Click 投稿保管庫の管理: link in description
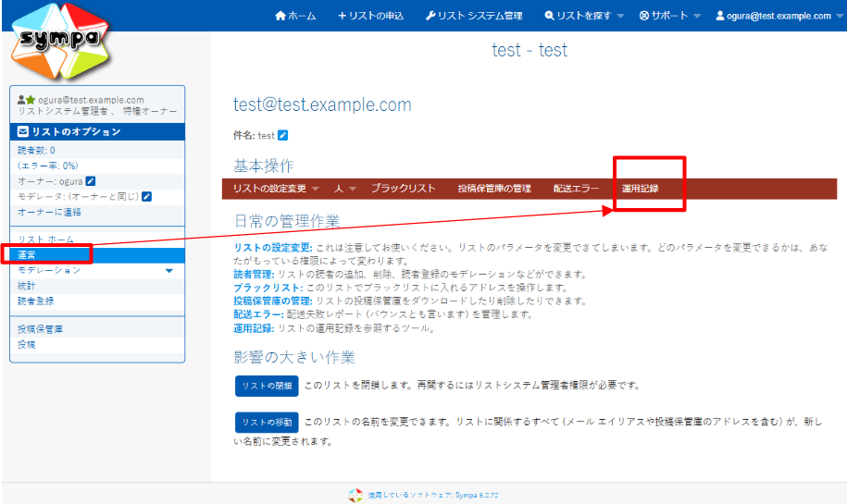The height and width of the screenshot is (504, 847). coord(273,301)
